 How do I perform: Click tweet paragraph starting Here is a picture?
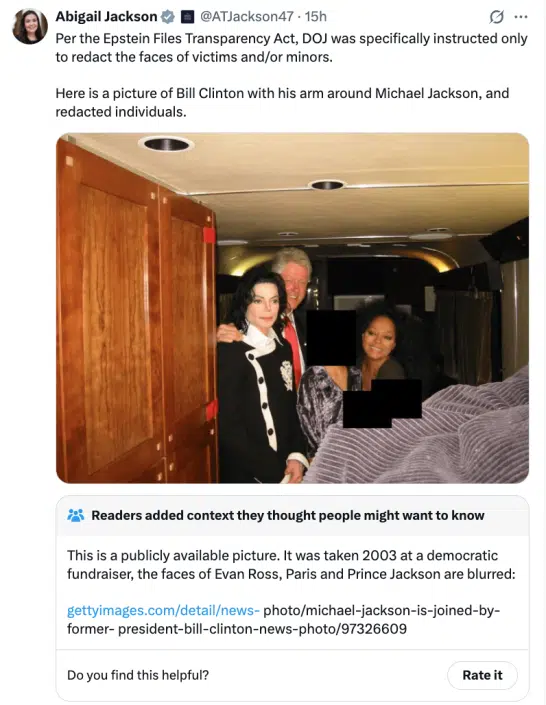(282, 103)
